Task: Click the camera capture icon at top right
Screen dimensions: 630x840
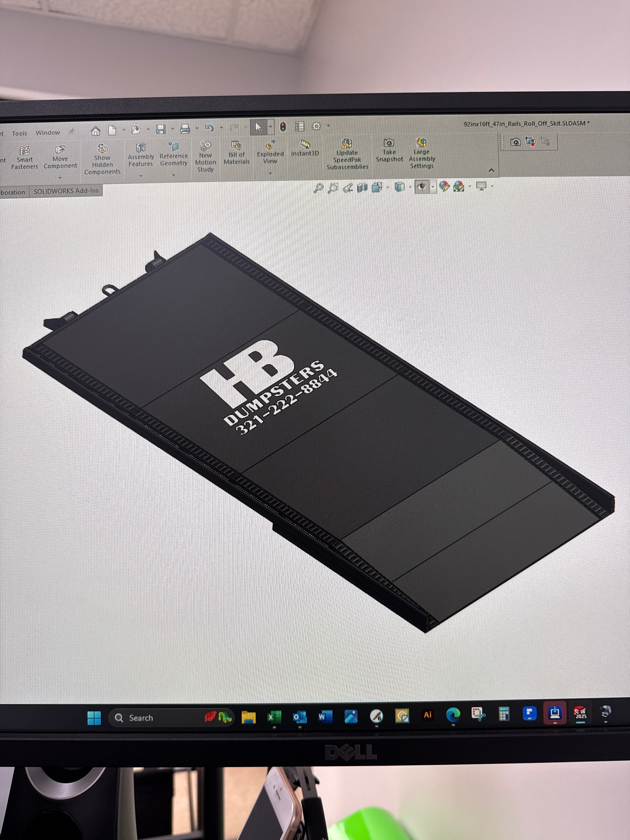Action: click(x=515, y=142)
